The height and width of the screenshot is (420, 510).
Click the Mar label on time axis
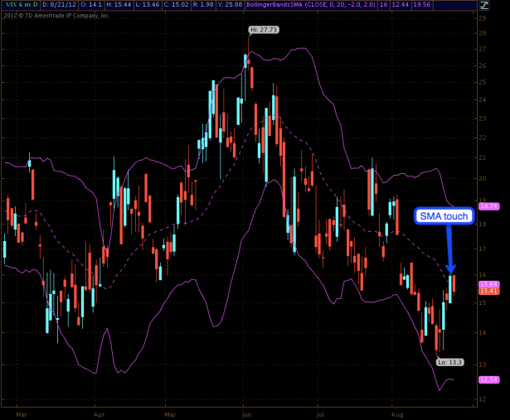coord(22,410)
